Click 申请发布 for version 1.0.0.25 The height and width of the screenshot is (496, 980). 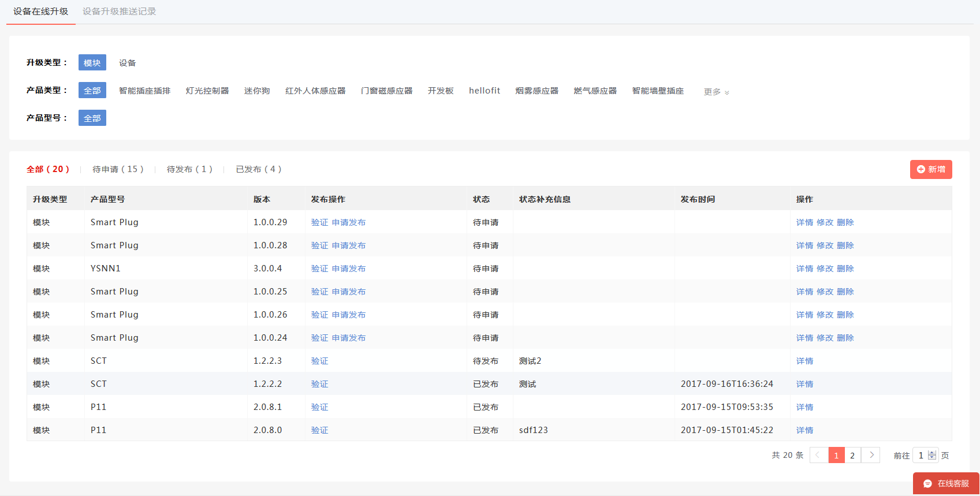(x=349, y=292)
